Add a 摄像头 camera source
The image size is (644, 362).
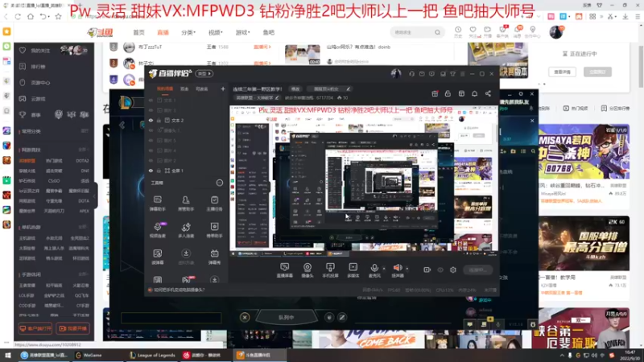(x=308, y=270)
